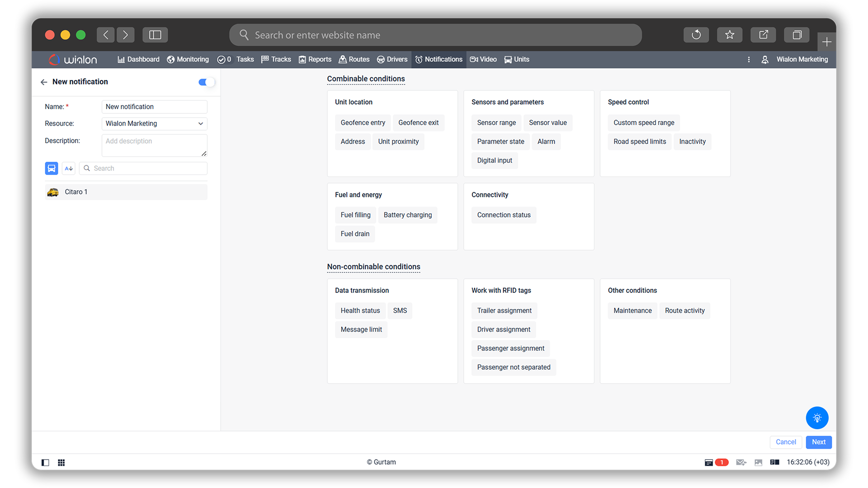Click the three-dot overflow menu in navbar

click(749, 59)
